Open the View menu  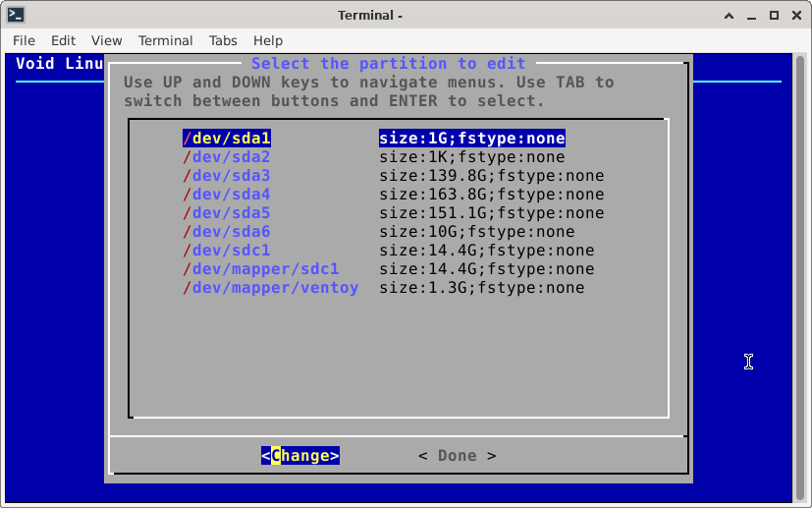(x=106, y=40)
